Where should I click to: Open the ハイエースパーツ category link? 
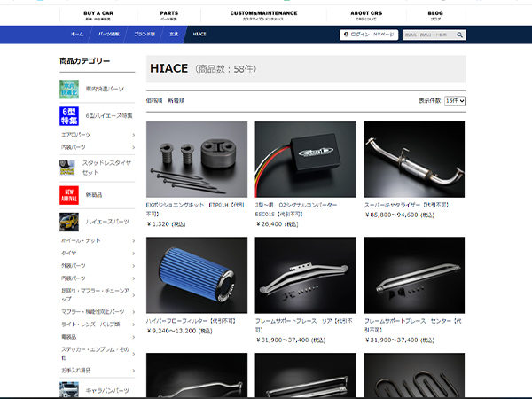click(107, 222)
